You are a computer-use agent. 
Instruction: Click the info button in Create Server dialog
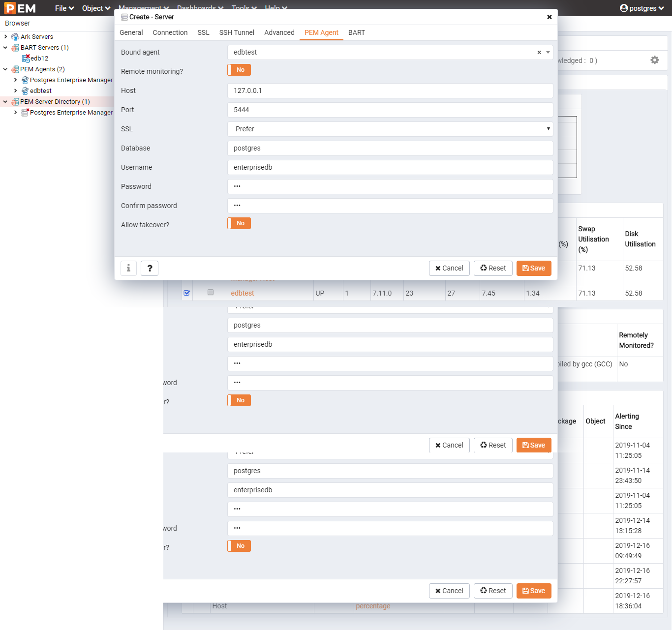[x=128, y=268]
